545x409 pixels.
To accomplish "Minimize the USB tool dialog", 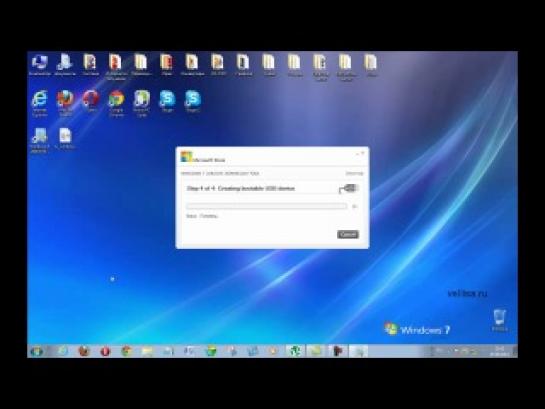I will (357, 153).
